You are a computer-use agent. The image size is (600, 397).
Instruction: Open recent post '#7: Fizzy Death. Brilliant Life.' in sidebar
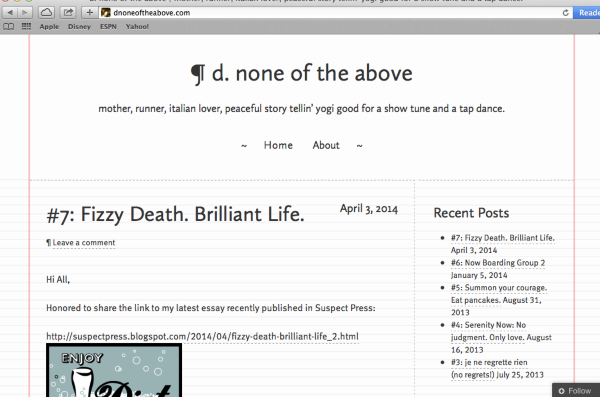[502, 238]
